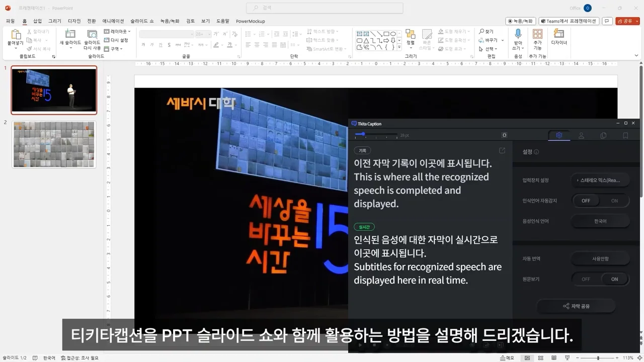644x362 pixels.
Task: Expand the 구역 section dropdown
Action: coord(114,49)
